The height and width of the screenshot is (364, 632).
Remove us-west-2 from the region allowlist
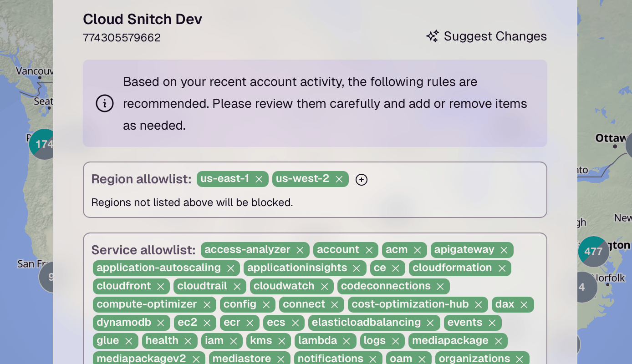[339, 179]
